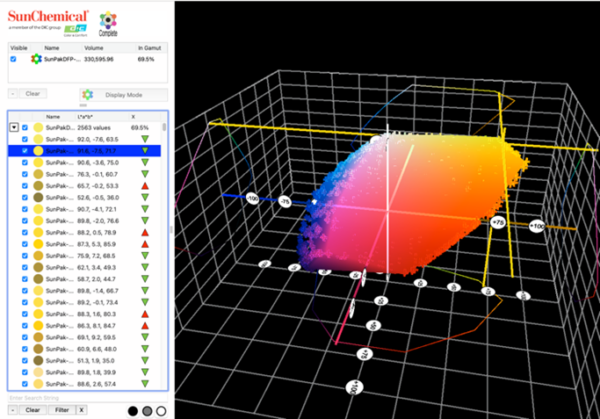Click the In Gamut column header
Viewport: 600px width, 419px height.
point(148,46)
